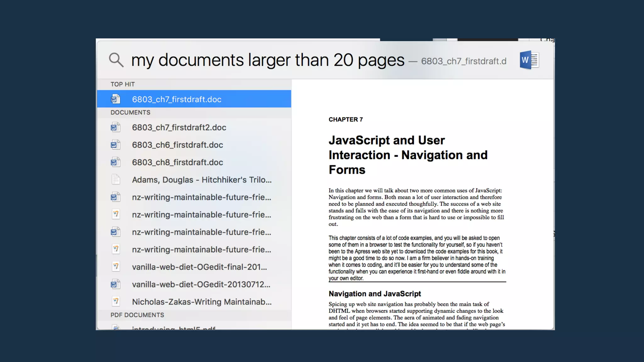Click Pages icon beside vanilla-web-diet-OGedit-final

115,267
